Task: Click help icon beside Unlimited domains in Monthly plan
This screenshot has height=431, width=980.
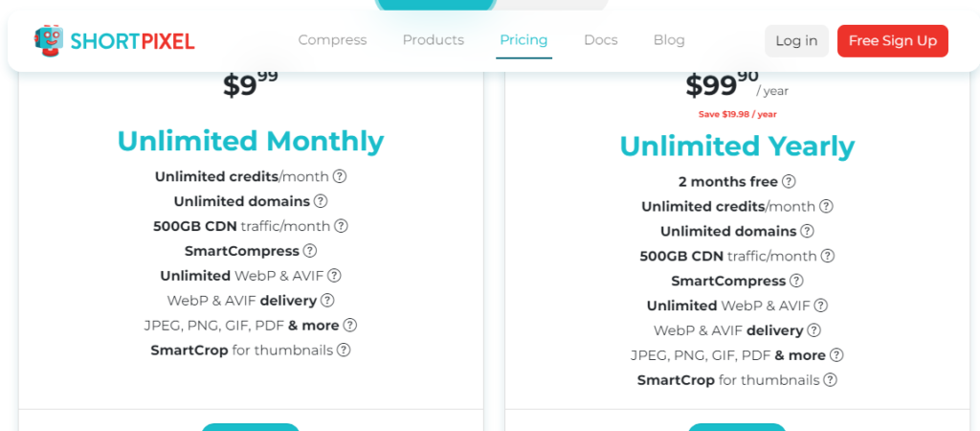Action: tap(321, 201)
